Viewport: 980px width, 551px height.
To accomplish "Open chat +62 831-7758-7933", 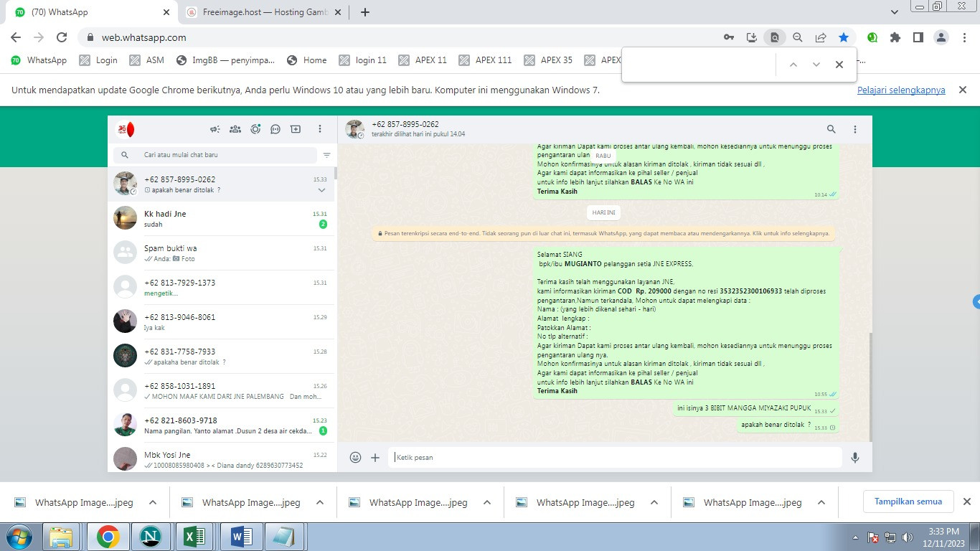I will (221, 357).
